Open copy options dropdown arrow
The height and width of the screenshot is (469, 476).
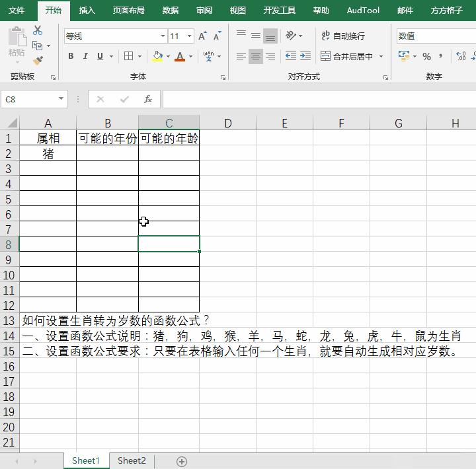(x=48, y=46)
